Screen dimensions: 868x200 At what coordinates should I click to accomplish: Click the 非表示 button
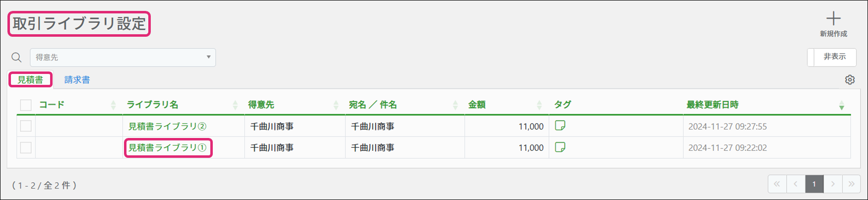[x=834, y=57]
